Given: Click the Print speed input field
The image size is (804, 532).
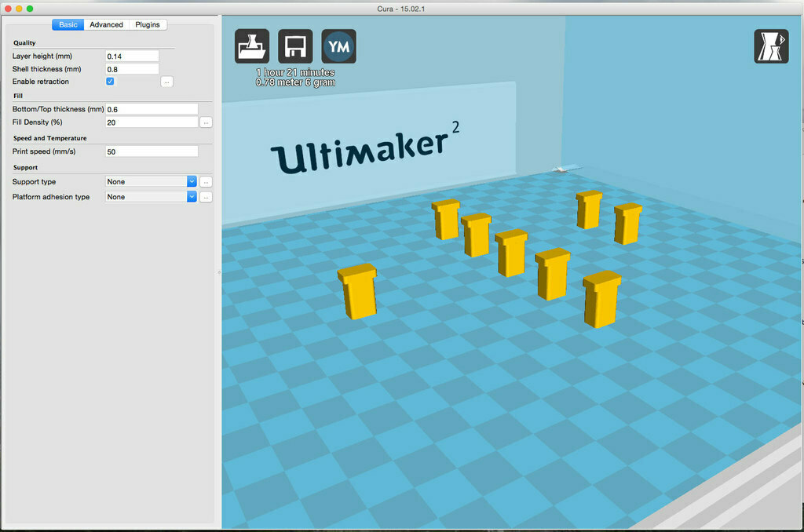Looking at the screenshot, I should click(152, 151).
